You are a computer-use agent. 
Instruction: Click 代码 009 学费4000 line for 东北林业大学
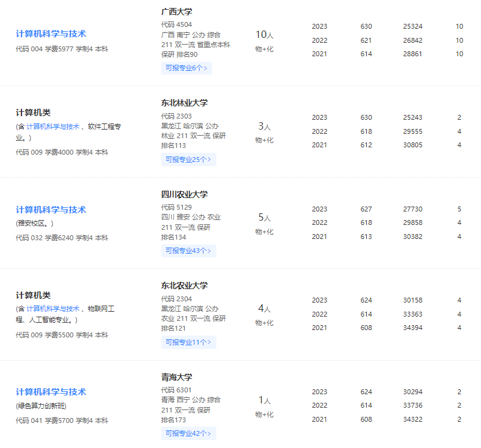(x=62, y=153)
